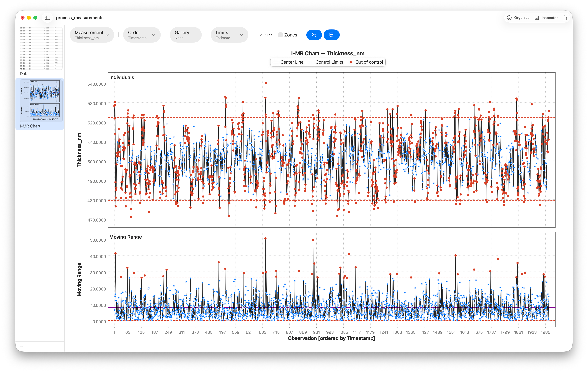Click the blue annotation comment button
Screen dimensions: 588x372
click(331, 35)
